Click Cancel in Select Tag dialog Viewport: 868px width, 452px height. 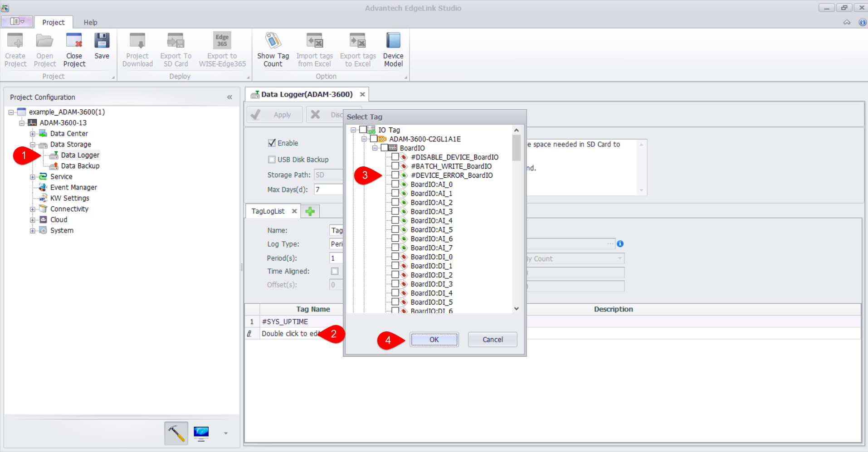[x=492, y=340]
